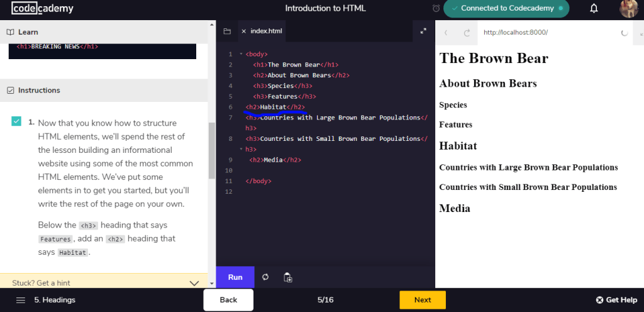Open the file explorer folder icon
The width and height of the screenshot is (644, 312).
pyautogui.click(x=227, y=31)
